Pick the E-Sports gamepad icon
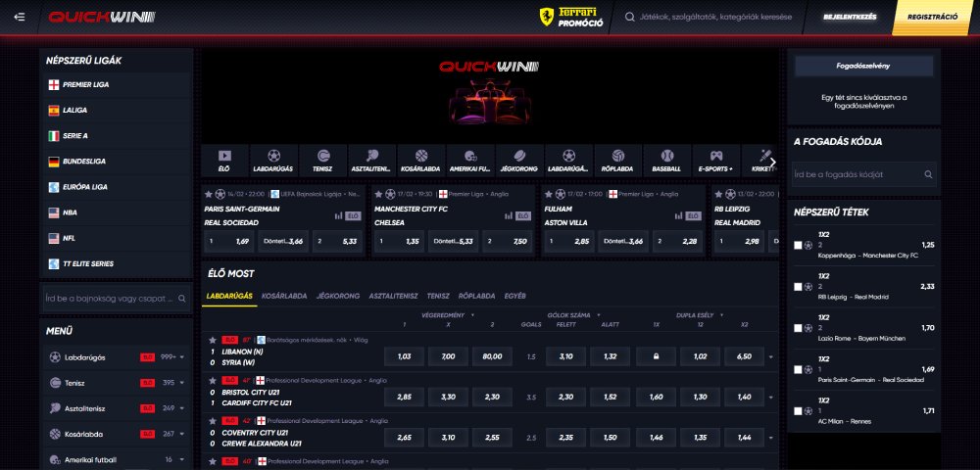980x470 pixels. tap(716, 161)
